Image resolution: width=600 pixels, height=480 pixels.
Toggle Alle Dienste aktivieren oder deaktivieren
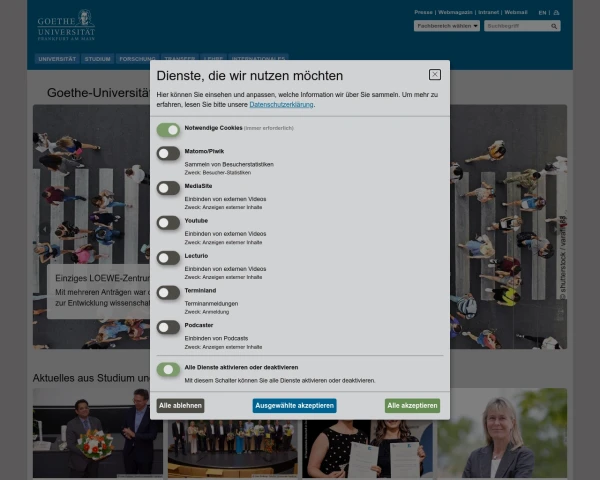pyautogui.click(x=168, y=369)
